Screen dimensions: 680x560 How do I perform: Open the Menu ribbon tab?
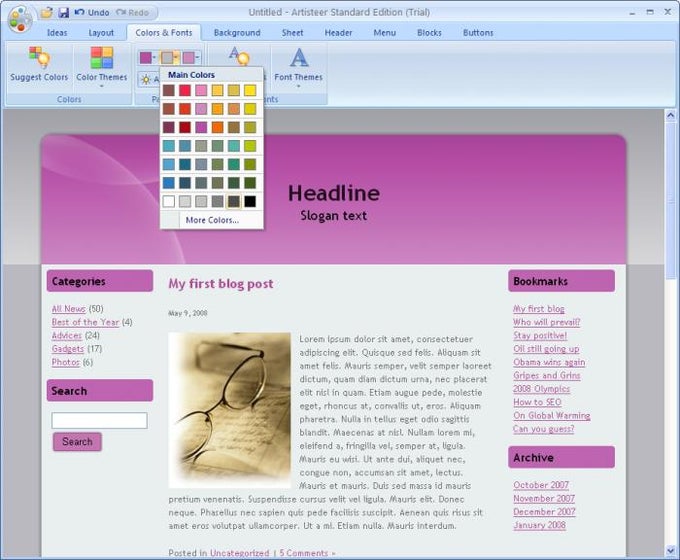[385, 33]
